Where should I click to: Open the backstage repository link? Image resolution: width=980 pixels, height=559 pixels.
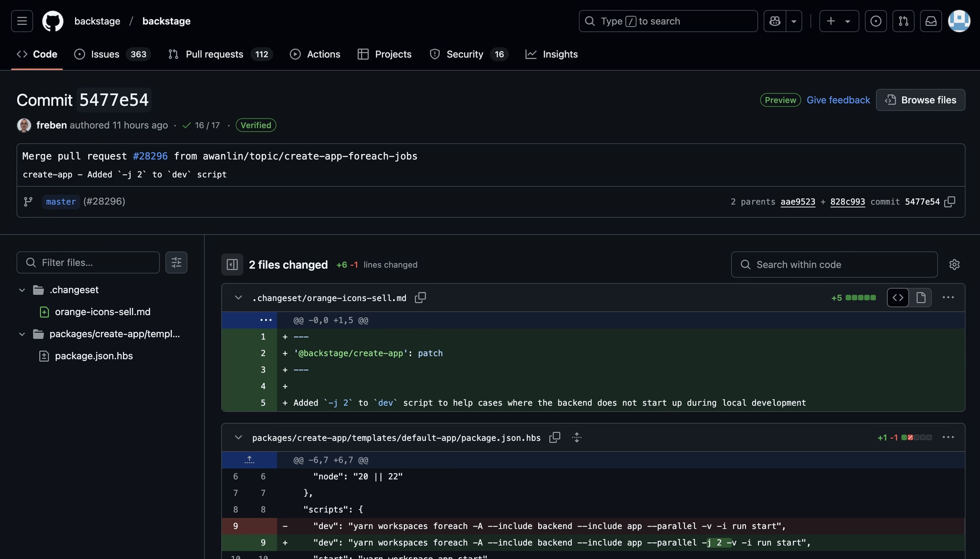(167, 21)
